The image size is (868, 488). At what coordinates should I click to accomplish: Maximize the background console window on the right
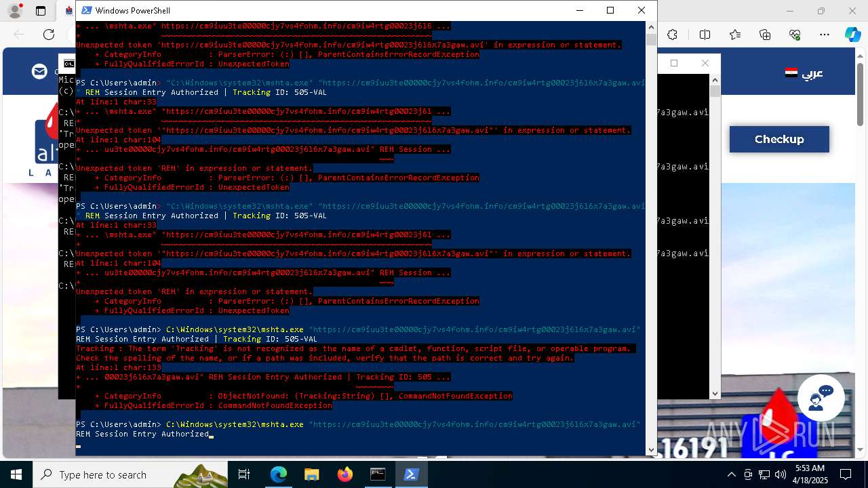click(674, 63)
